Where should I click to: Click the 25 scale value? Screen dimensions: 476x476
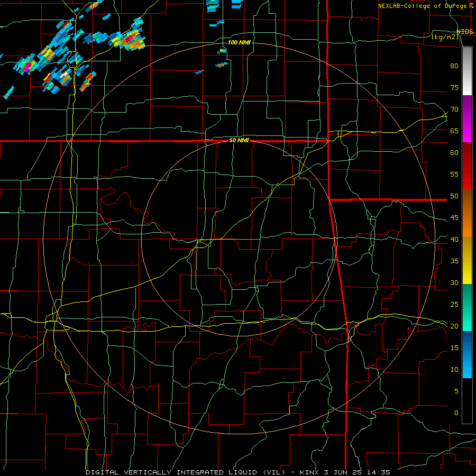[x=454, y=305]
